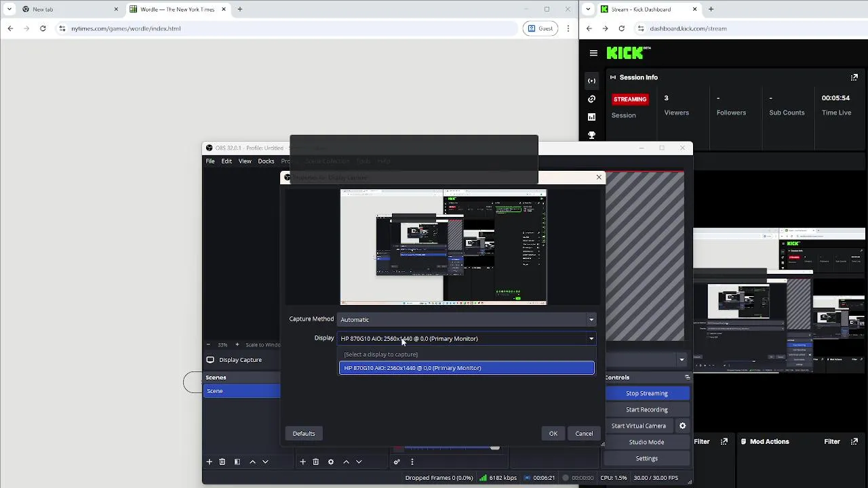Open Scale to Window dropdown in OBS
The image size is (868, 488).
pyautogui.click(x=262, y=345)
